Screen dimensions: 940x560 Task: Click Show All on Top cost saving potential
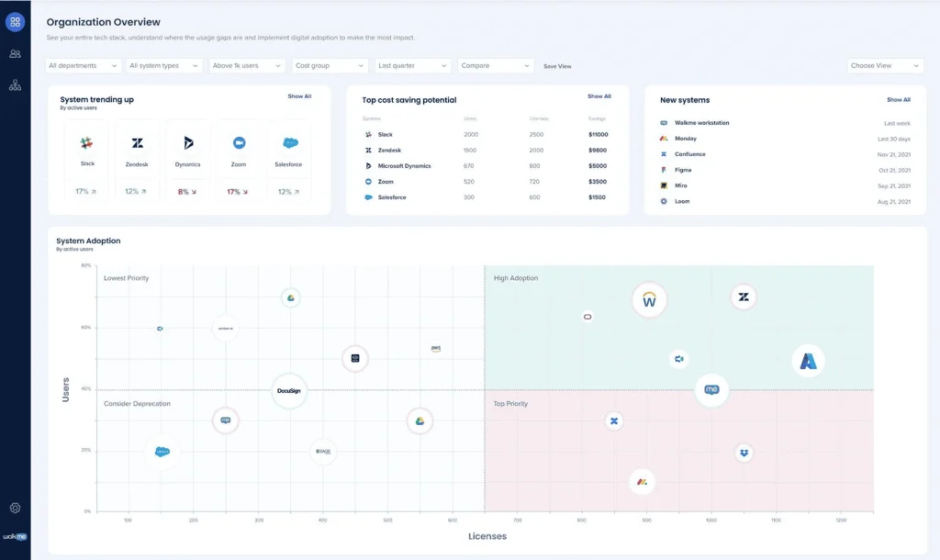[x=599, y=95]
